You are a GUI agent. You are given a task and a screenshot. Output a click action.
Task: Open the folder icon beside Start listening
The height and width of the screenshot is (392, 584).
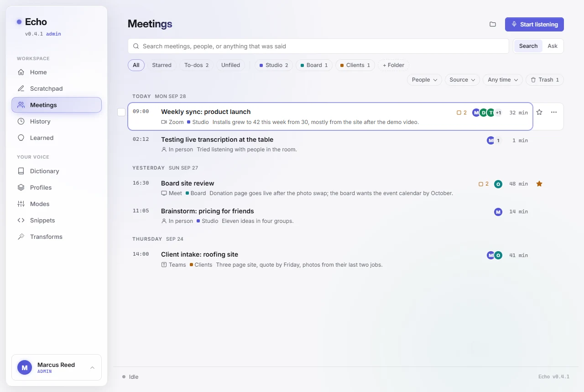(x=493, y=24)
